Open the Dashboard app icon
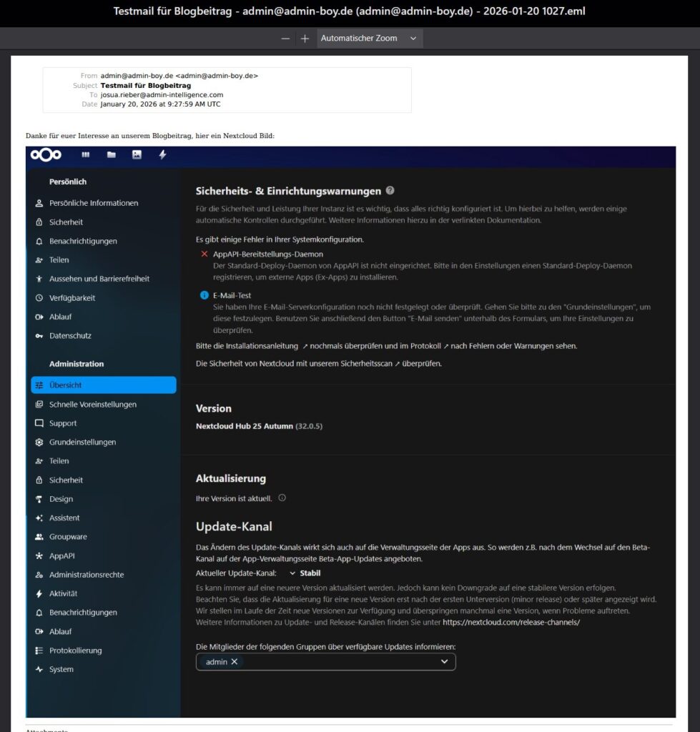Image resolution: width=700 pixels, height=732 pixels. click(85, 154)
